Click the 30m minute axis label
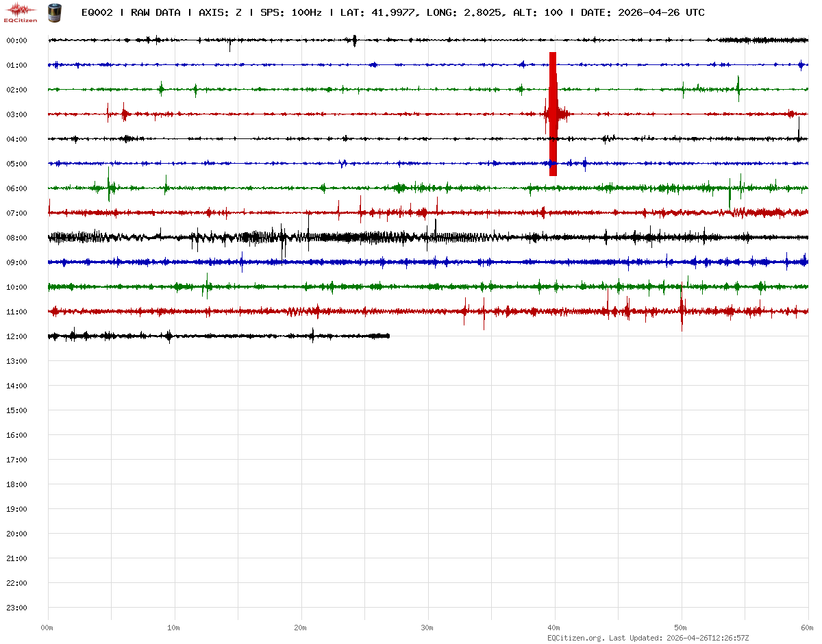This screenshot has width=822, height=644. click(x=427, y=628)
